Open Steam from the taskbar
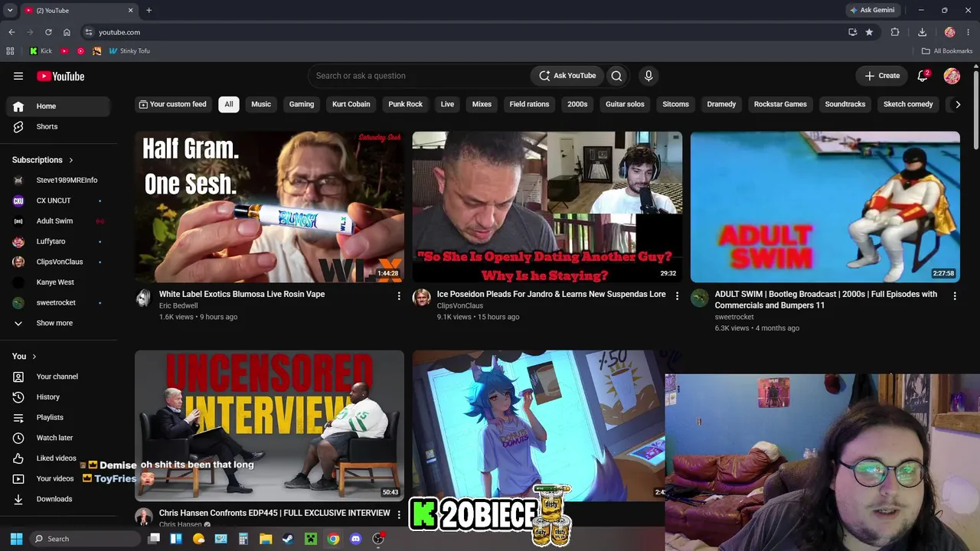This screenshot has width=980, height=551. point(288,539)
